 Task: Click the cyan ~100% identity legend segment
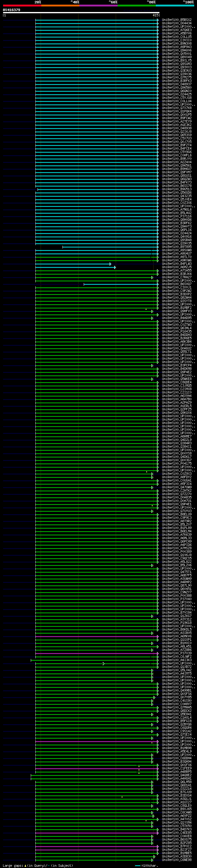coord(175,6)
